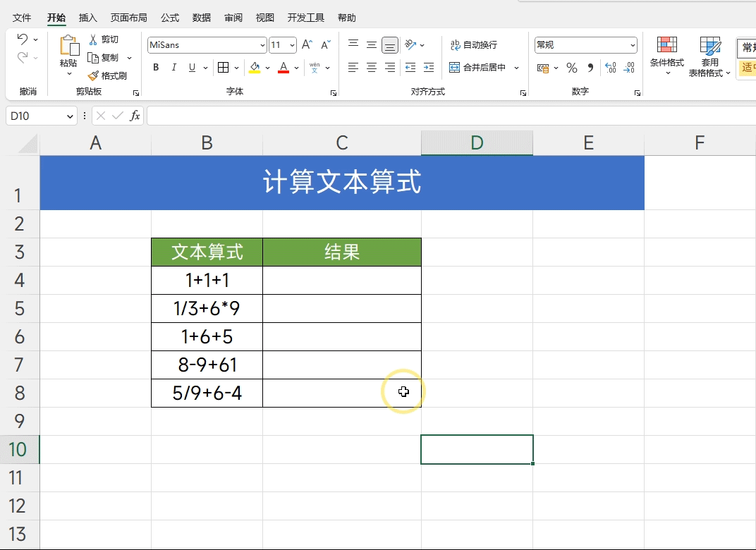Select result cell next to 1+1+1
The height and width of the screenshot is (550, 756).
[x=342, y=280]
